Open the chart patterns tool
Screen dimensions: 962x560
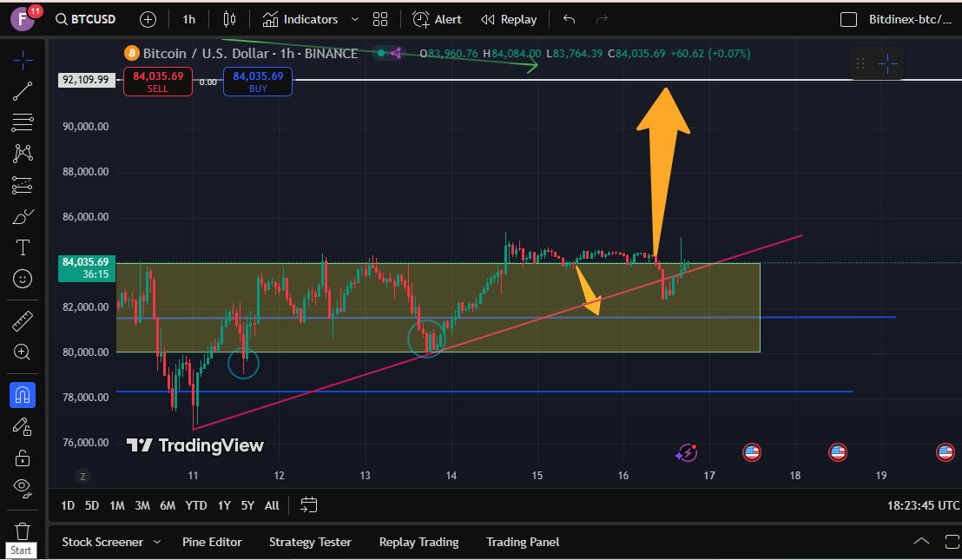tap(23, 154)
